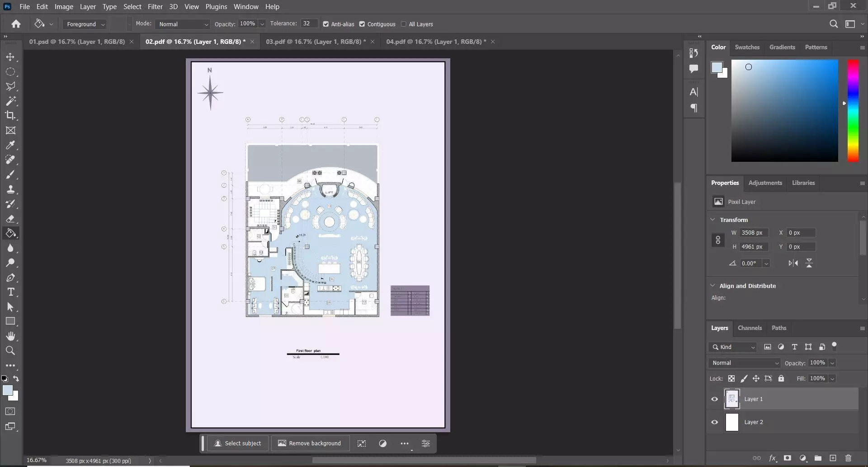This screenshot has height=467, width=868.
Task: Select the Blur tool
Action: point(10,248)
